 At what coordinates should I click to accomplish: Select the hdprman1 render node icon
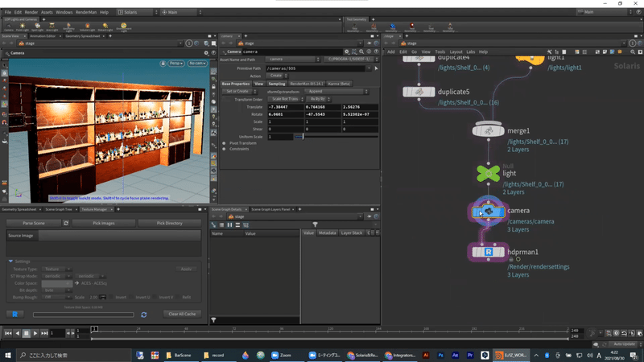tap(488, 253)
